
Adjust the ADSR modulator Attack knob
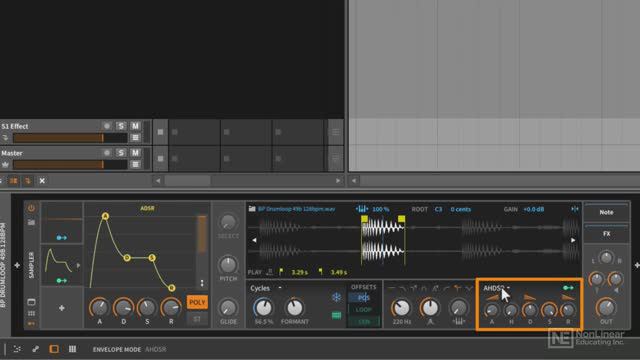tap(99, 307)
